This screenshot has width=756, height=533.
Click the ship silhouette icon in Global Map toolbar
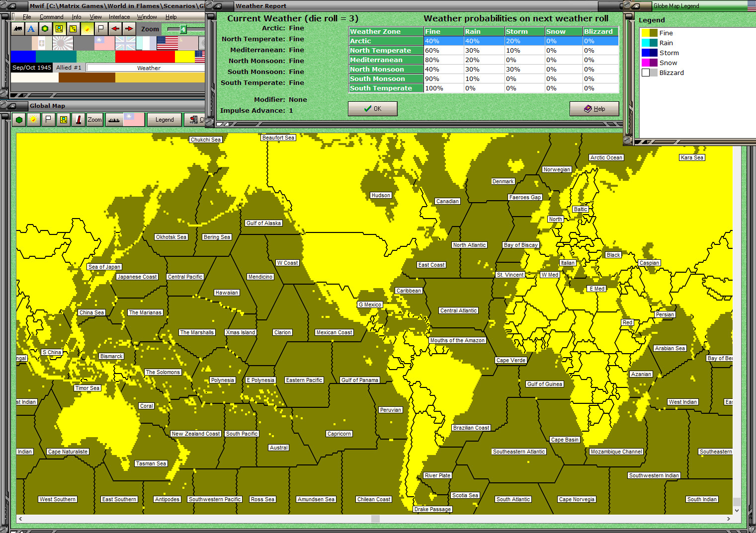coord(114,120)
